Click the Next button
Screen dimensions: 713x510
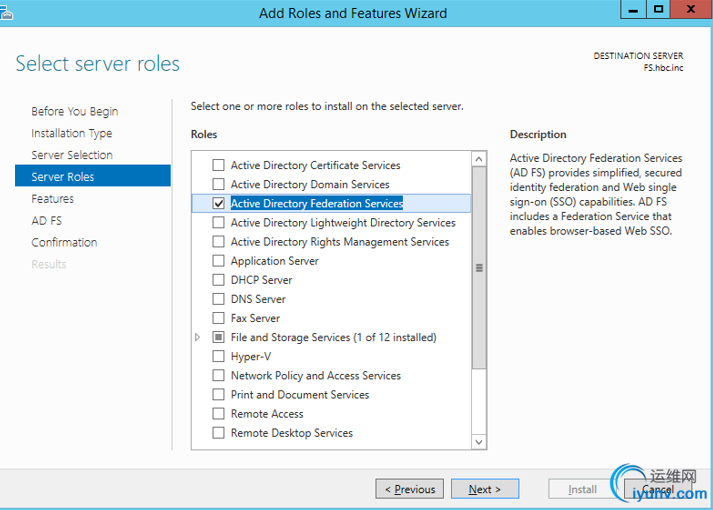click(x=485, y=489)
